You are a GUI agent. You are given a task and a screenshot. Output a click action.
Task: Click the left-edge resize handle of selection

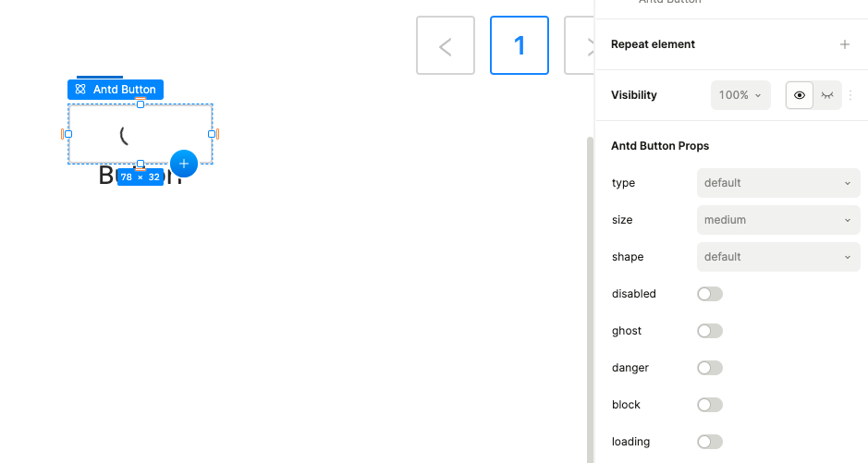(68, 134)
